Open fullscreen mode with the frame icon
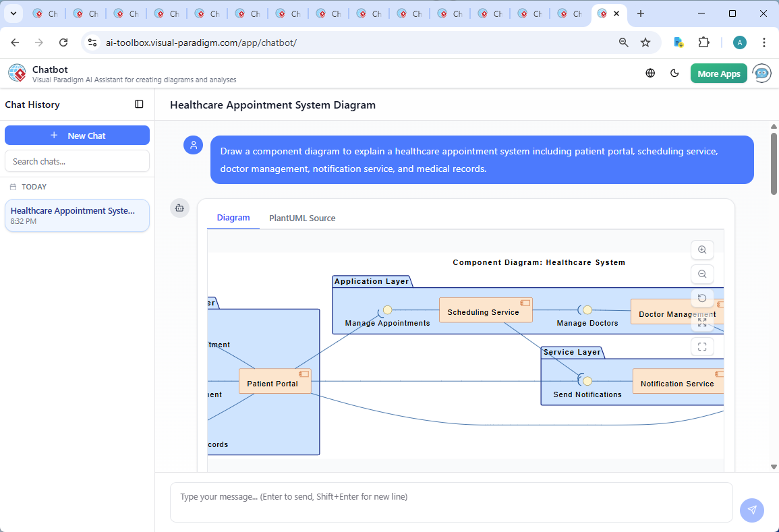 pos(702,347)
